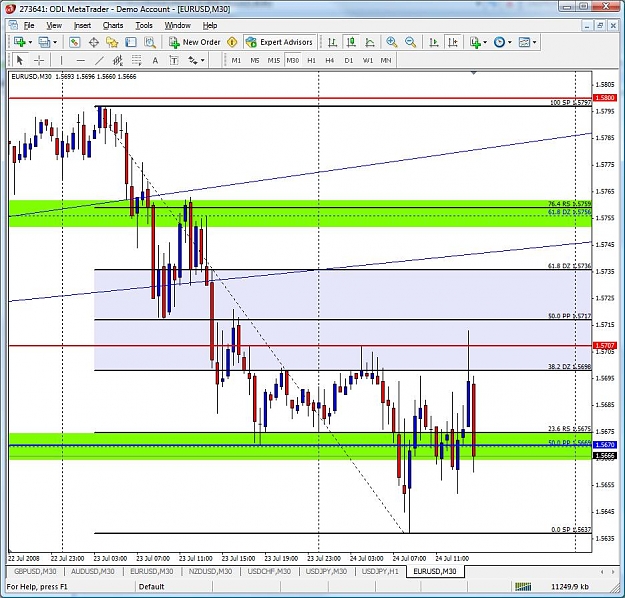Zoom in on the chart
This screenshot has width=625, height=598.
pyautogui.click(x=392, y=42)
